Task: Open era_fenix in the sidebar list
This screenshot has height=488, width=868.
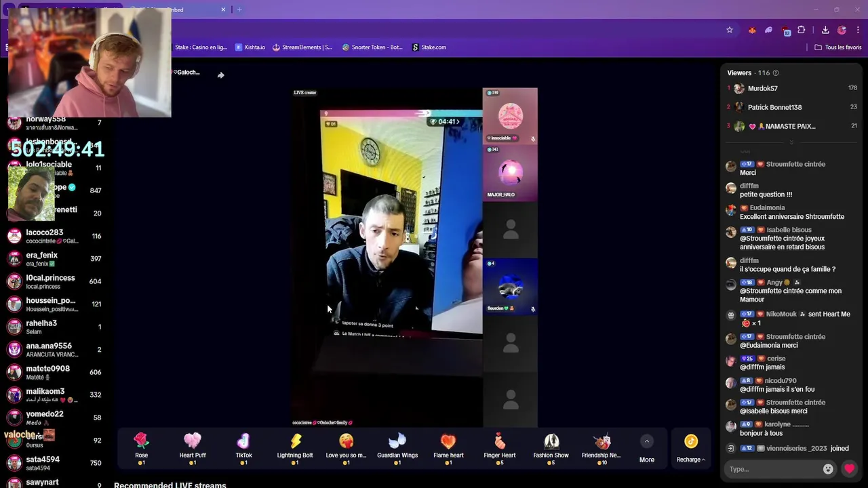Action: [x=56, y=259]
